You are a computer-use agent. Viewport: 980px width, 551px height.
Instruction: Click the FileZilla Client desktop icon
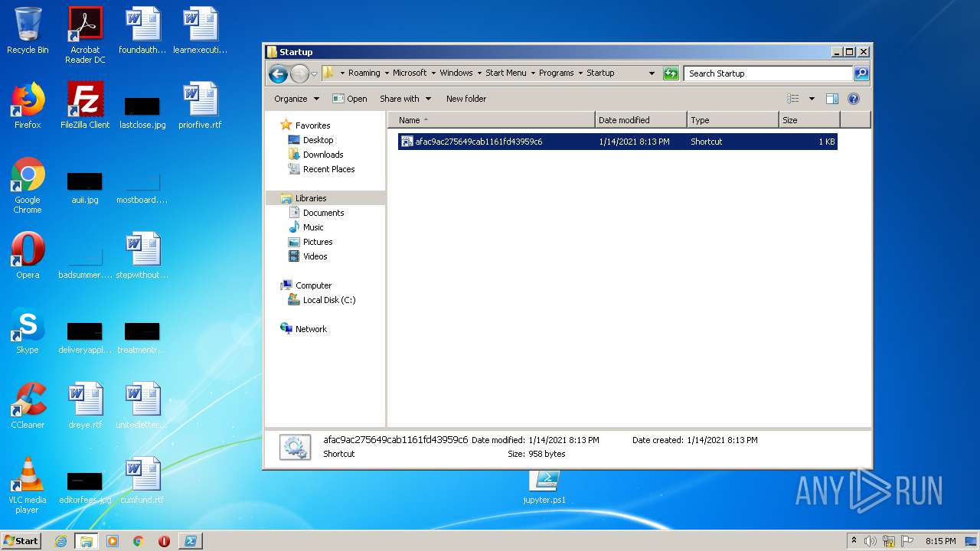click(x=85, y=106)
